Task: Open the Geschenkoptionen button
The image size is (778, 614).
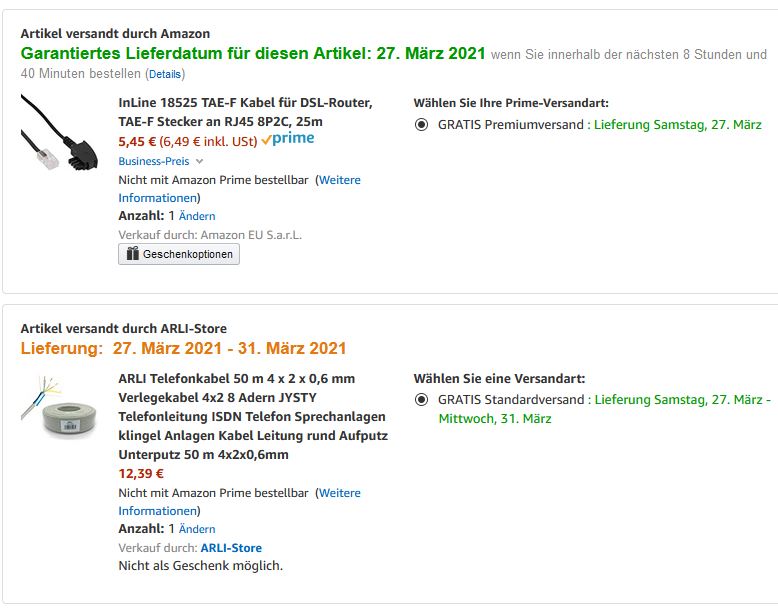Action: pyautogui.click(x=179, y=254)
